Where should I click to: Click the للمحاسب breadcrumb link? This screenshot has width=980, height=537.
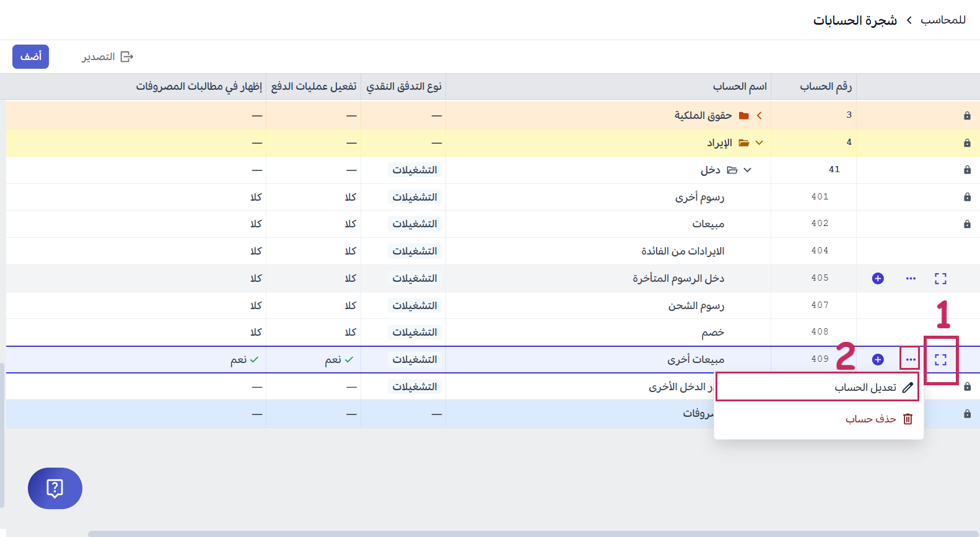(x=943, y=20)
